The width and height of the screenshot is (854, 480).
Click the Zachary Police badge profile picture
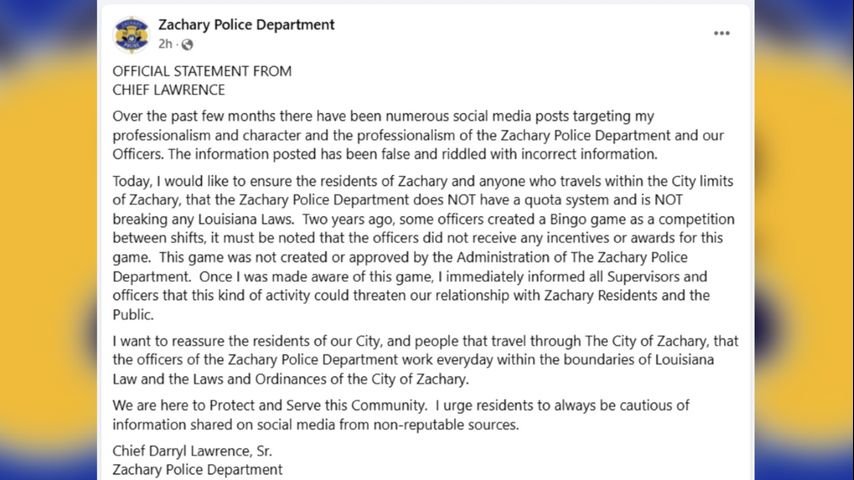tap(132, 34)
